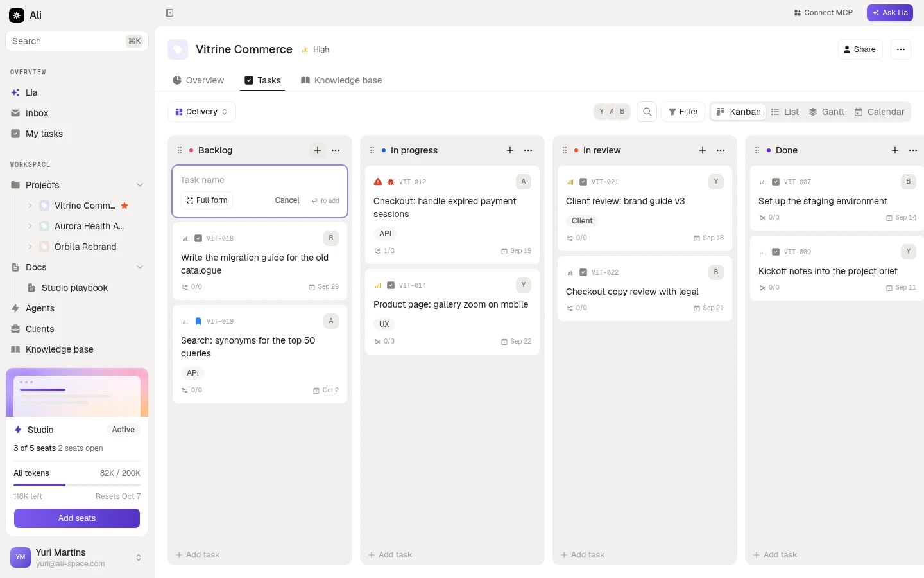This screenshot has height=578, width=924.
Task: Open the Delivery board dropdown
Action: (x=201, y=112)
